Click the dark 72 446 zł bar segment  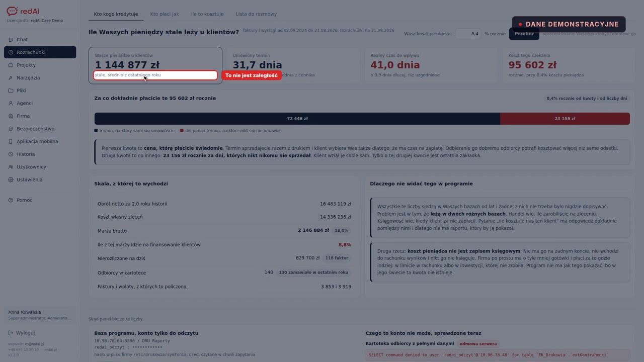297,119
